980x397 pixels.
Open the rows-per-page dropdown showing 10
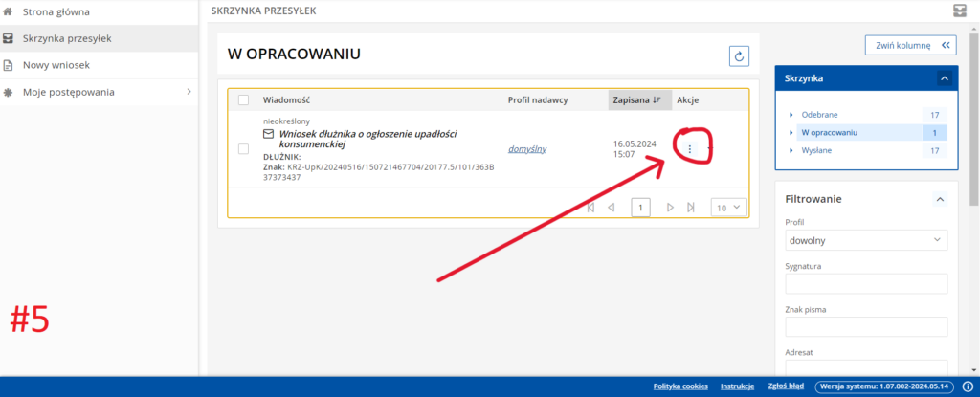(x=727, y=207)
